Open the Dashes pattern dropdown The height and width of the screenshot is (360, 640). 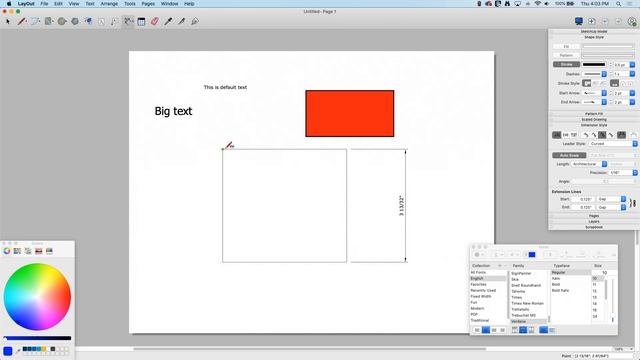pos(604,74)
